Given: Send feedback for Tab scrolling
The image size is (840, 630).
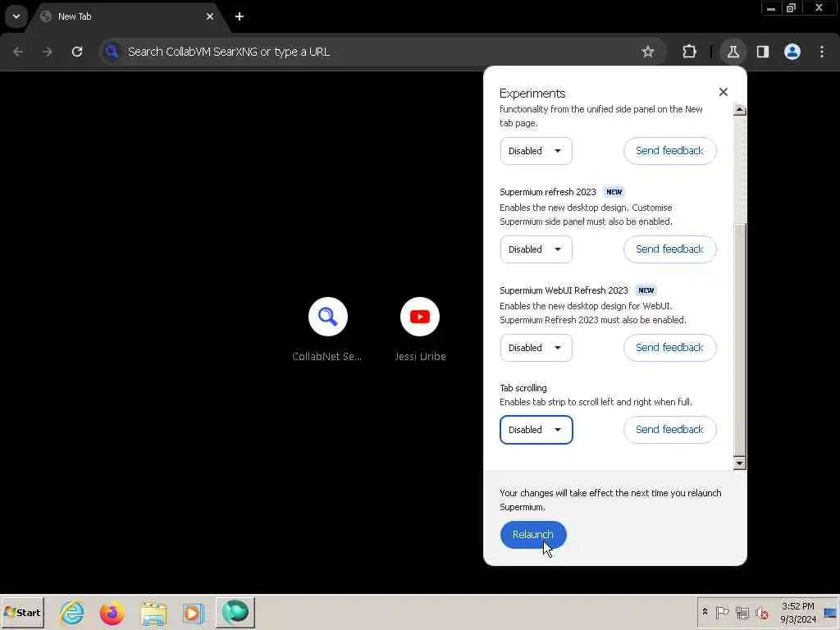Looking at the screenshot, I should click(669, 430).
